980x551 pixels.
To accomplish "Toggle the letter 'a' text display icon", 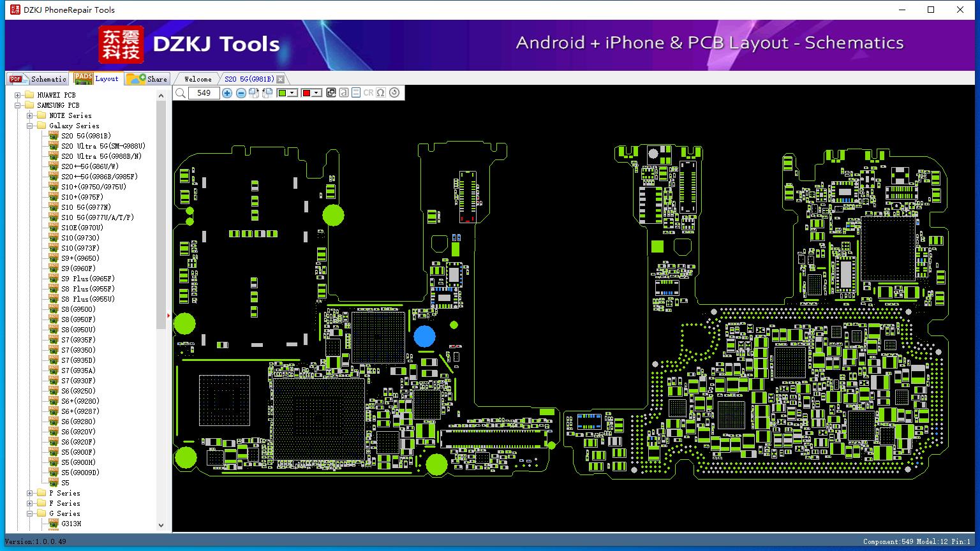I will (344, 93).
